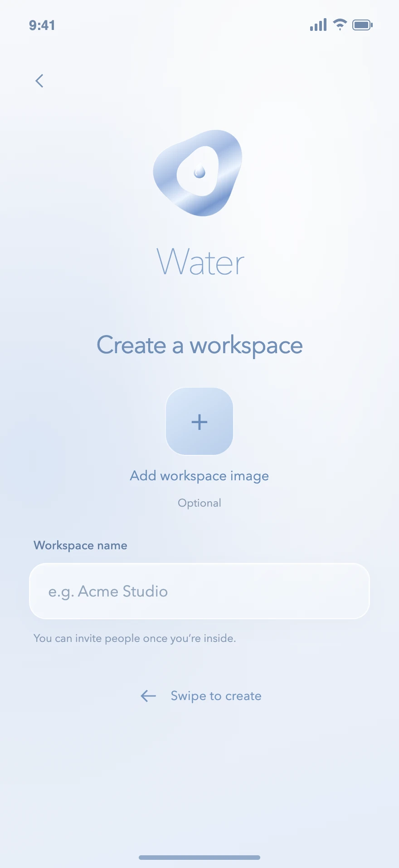Click the "Create a workspace" heading

pyautogui.click(x=199, y=345)
